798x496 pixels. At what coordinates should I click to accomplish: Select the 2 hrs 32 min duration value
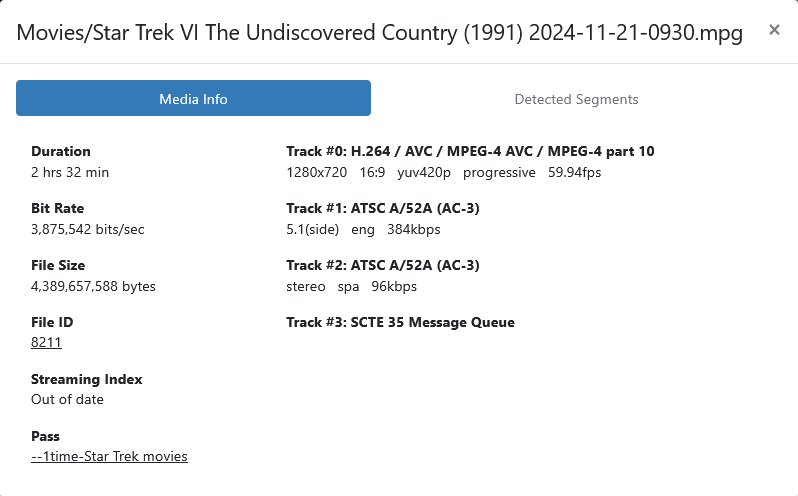click(x=70, y=172)
